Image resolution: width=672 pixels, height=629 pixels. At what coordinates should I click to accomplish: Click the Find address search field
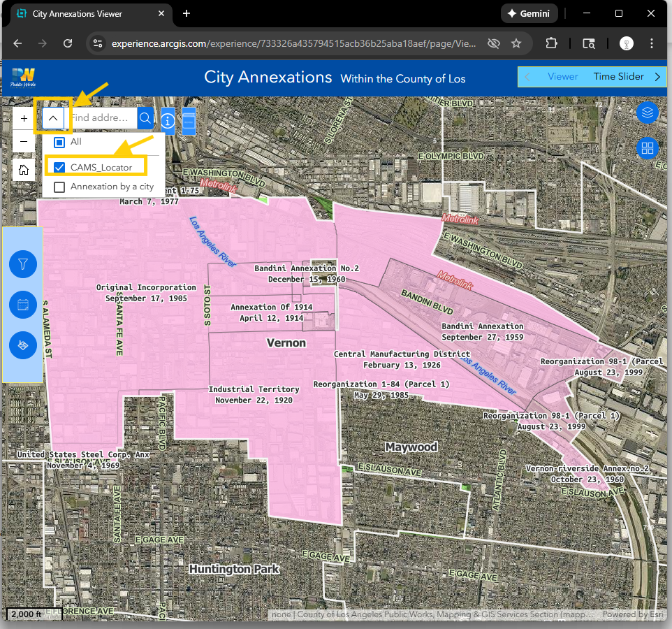[x=101, y=118]
